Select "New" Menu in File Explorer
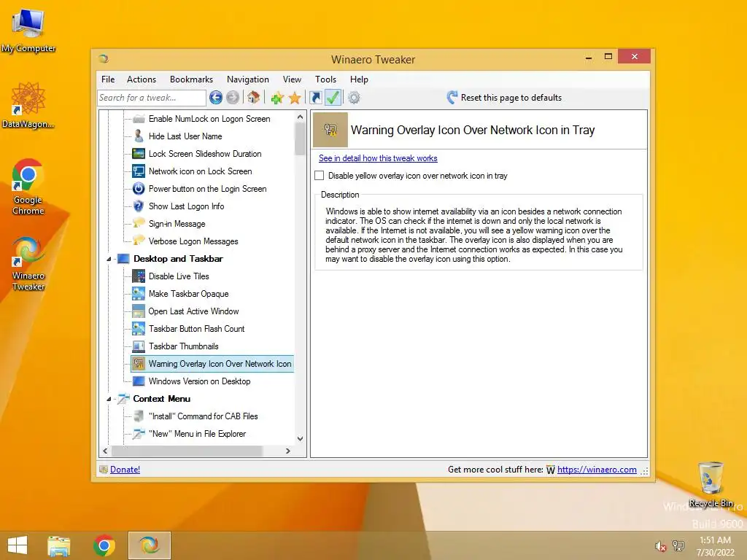The image size is (747, 560). [x=197, y=434]
